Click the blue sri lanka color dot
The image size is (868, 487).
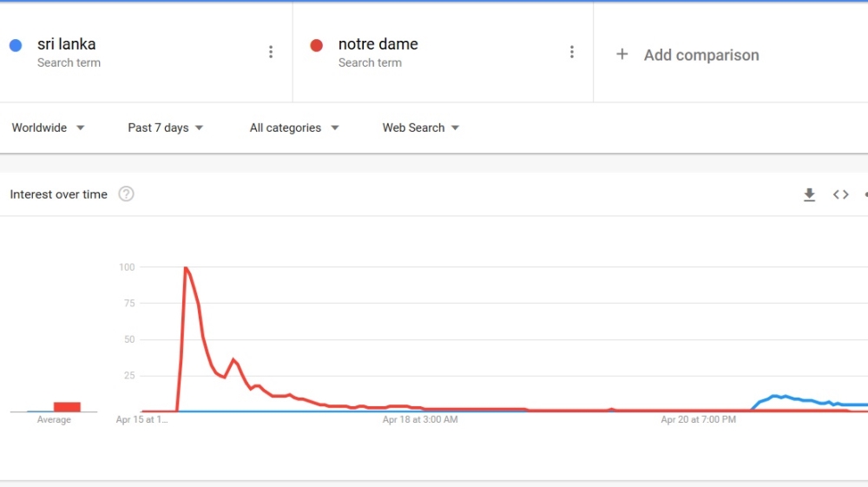coord(16,45)
